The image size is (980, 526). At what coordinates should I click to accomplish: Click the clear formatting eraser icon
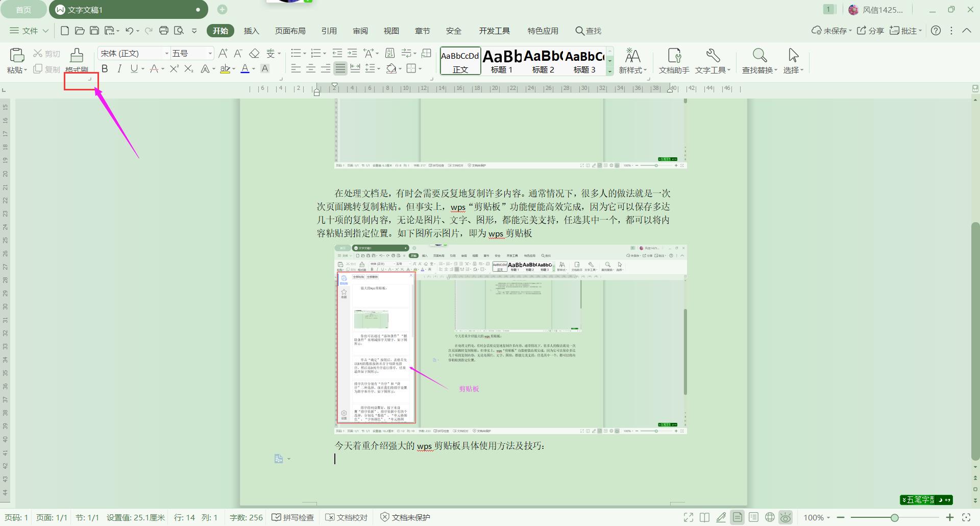(254, 54)
